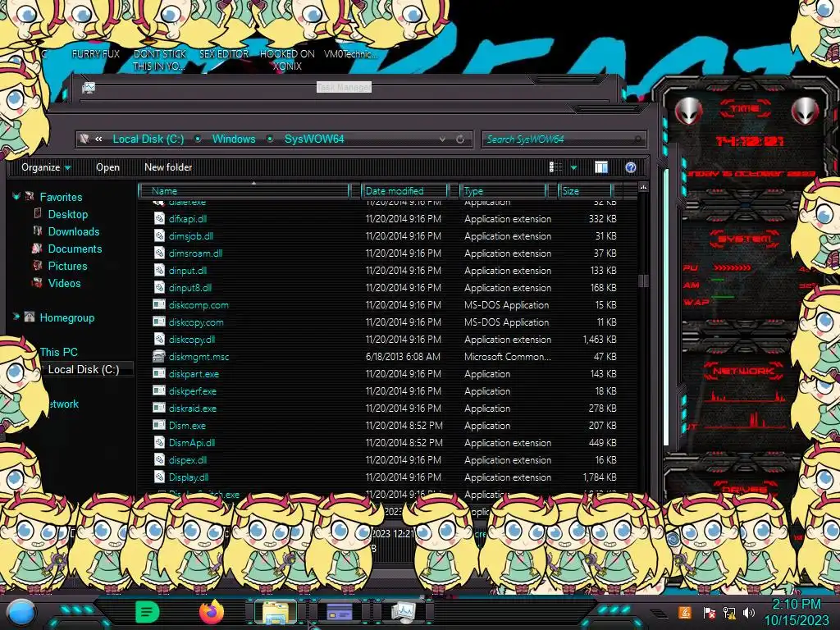Screen dimensions: 840x630
Task: Click the right alien head icon in gadget
Action: 806,111
